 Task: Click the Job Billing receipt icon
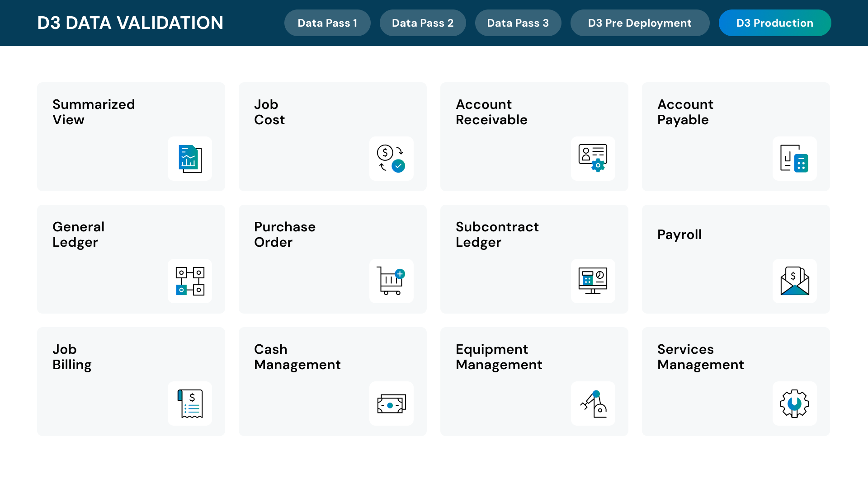[190, 404]
